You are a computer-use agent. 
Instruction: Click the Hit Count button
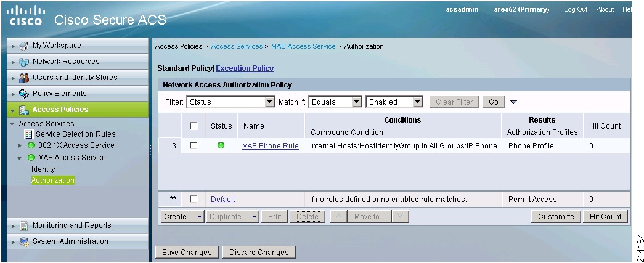tap(605, 217)
